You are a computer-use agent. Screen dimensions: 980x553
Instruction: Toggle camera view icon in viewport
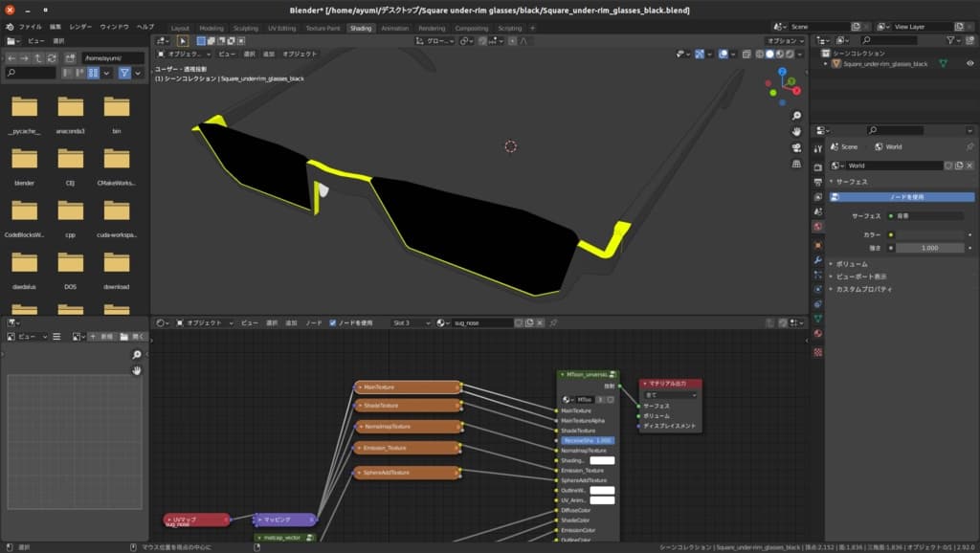pos(796,147)
